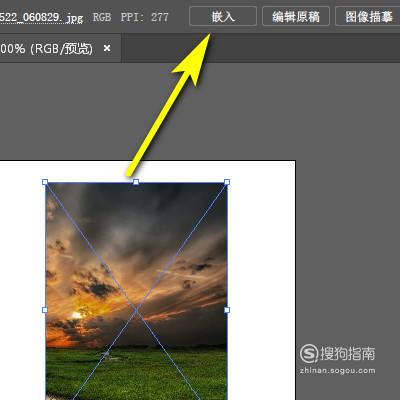The width and height of the screenshot is (400, 400).
Task: Select the placed sunset image on artboard
Action: pyautogui.click(x=136, y=290)
